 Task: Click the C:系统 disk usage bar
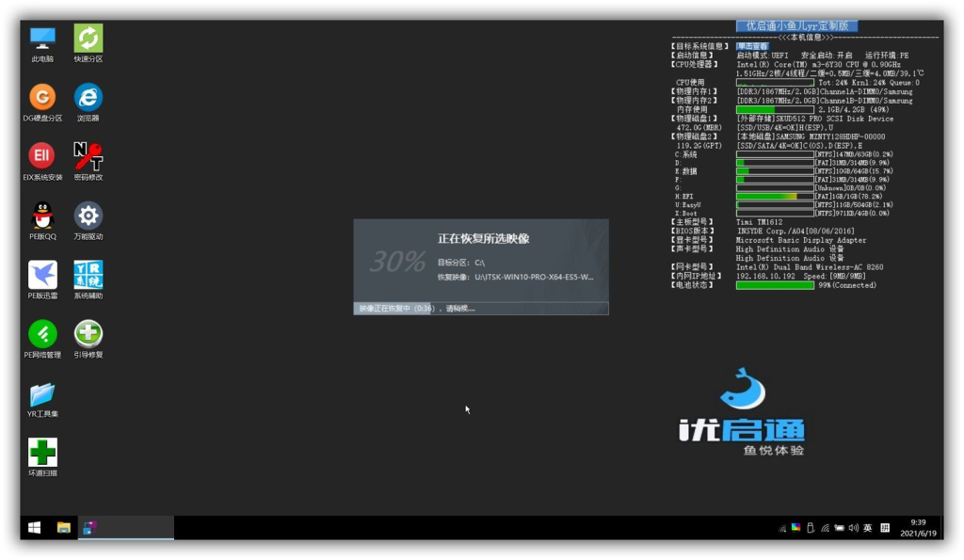coord(775,154)
